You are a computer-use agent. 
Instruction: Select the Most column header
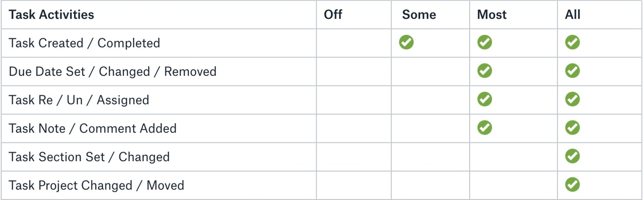point(492,15)
